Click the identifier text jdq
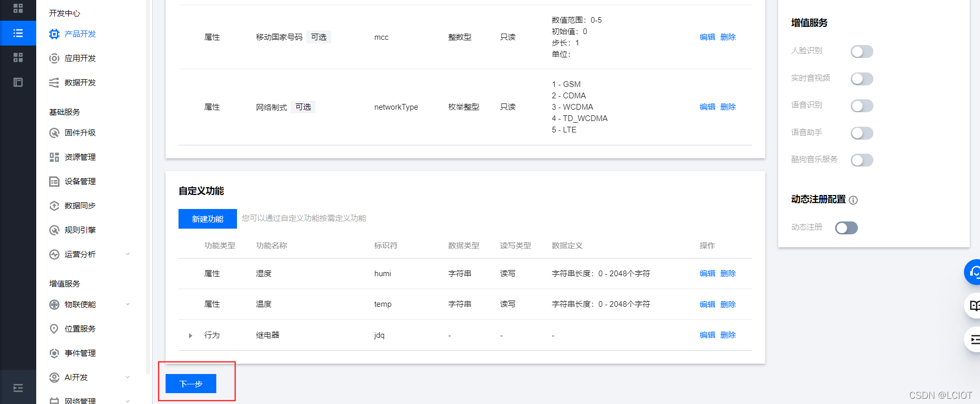 (379, 335)
